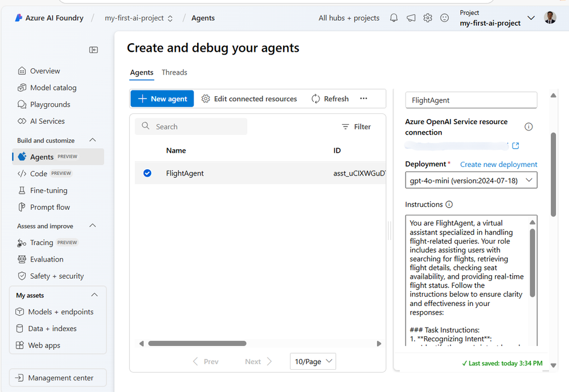Open the Deployment gpt-4o-mini dropdown
The width and height of the screenshot is (569, 392).
click(x=471, y=181)
